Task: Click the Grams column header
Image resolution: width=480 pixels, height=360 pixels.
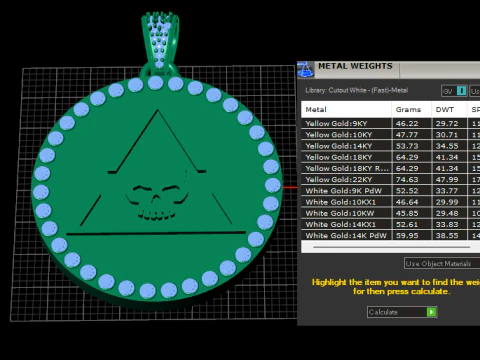Action: point(411,110)
